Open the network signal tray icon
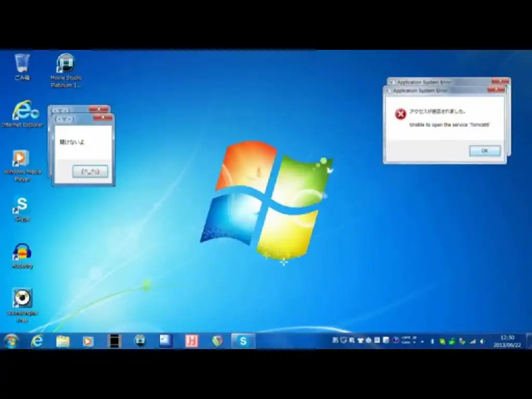Screen dimensions: 532x399 point(473,342)
